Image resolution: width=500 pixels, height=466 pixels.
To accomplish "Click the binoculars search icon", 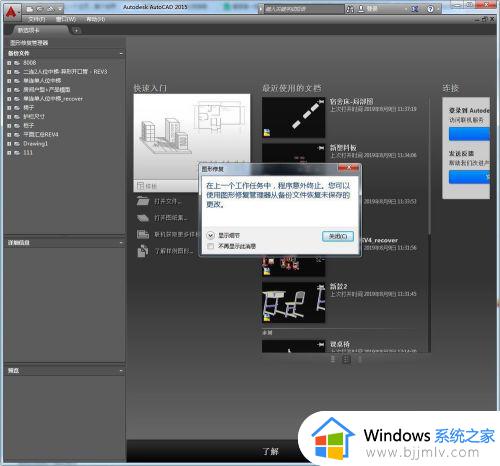I will pyautogui.click(x=350, y=9).
